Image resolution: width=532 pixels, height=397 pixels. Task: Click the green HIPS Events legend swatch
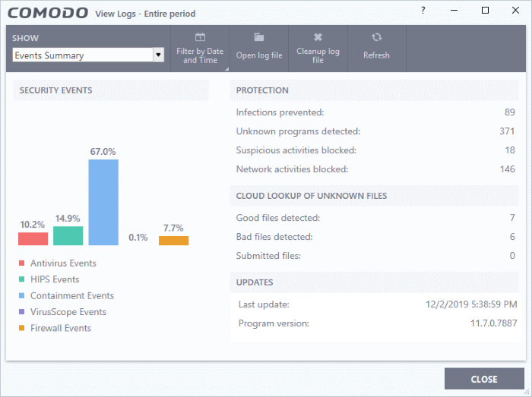pyautogui.click(x=22, y=279)
